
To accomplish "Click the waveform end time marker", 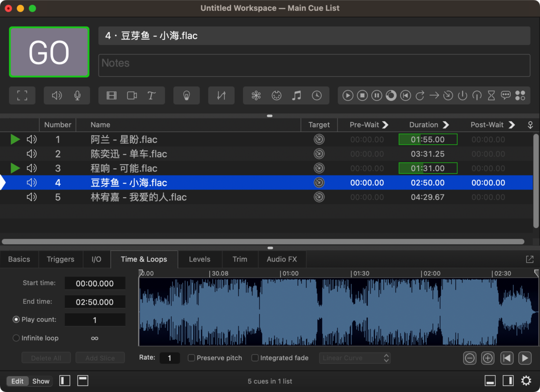I will pos(536,273).
